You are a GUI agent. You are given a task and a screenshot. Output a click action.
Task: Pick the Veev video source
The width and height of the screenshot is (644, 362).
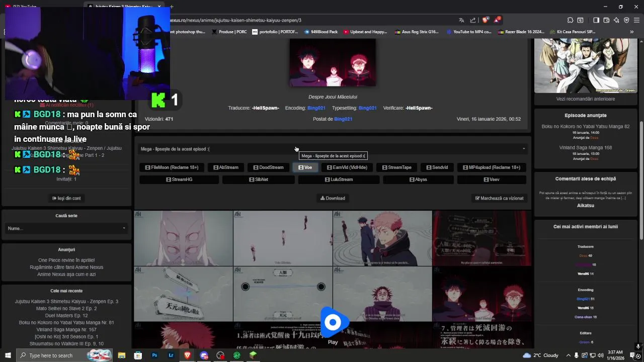(x=492, y=179)
